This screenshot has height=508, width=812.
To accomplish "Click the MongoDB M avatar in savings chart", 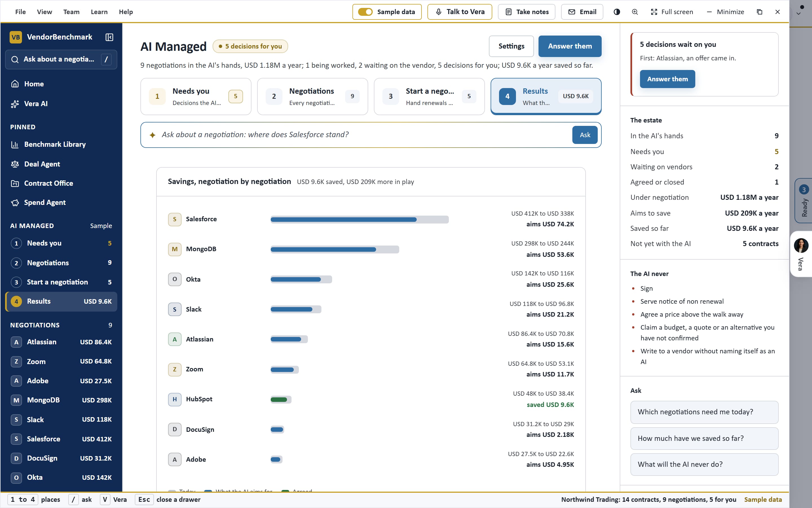I will pos(175,249).
